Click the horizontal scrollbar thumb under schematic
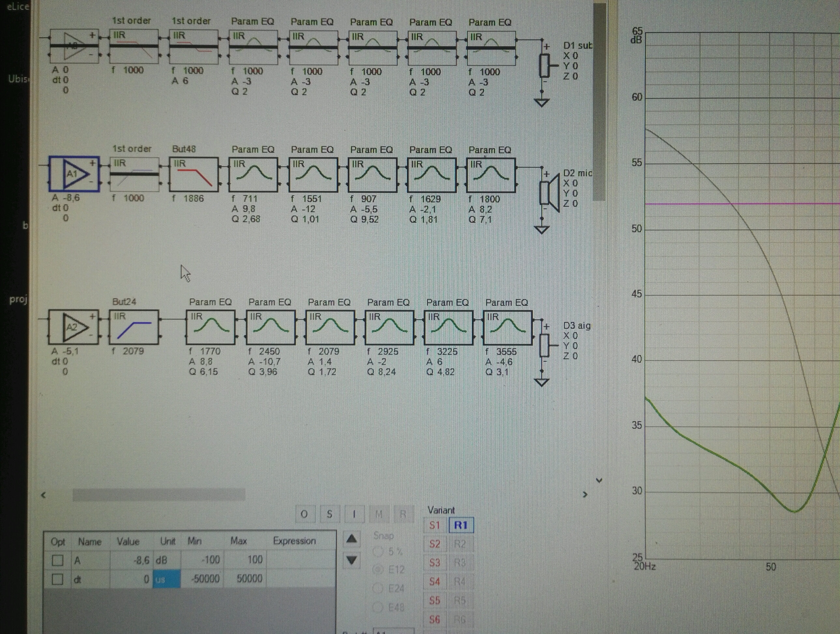 coord(159,495)
